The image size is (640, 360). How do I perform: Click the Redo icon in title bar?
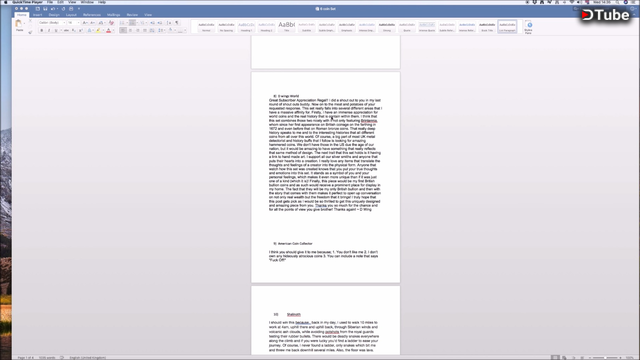pyautogui.click(x=63, y=9)
